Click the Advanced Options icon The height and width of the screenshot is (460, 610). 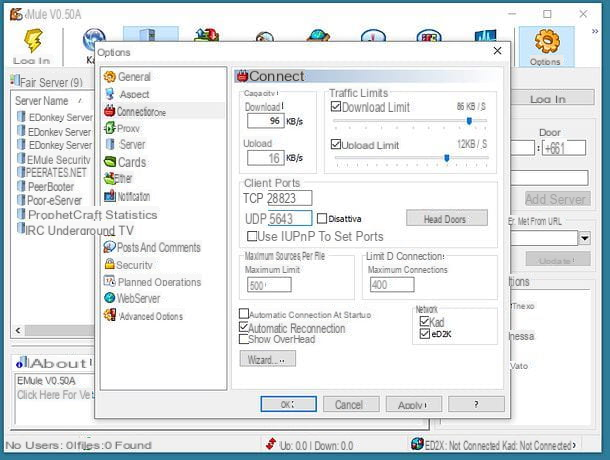110,315
